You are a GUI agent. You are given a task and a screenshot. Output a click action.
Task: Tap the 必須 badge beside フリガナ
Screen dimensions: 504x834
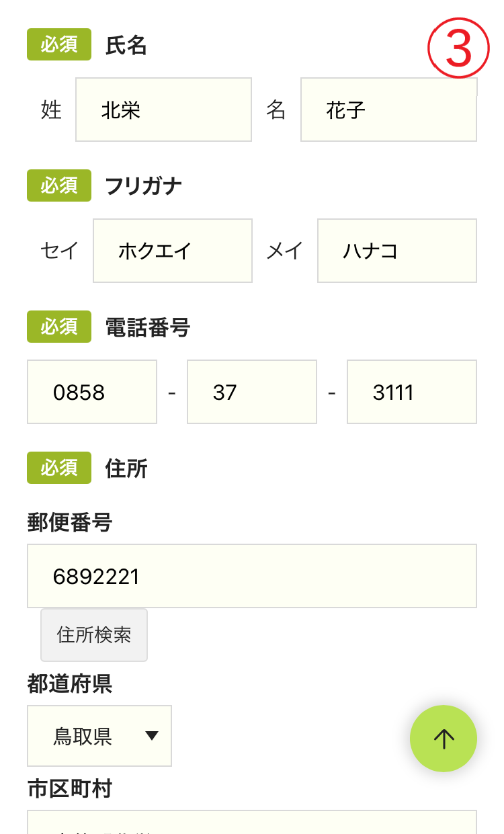point(59,185)
